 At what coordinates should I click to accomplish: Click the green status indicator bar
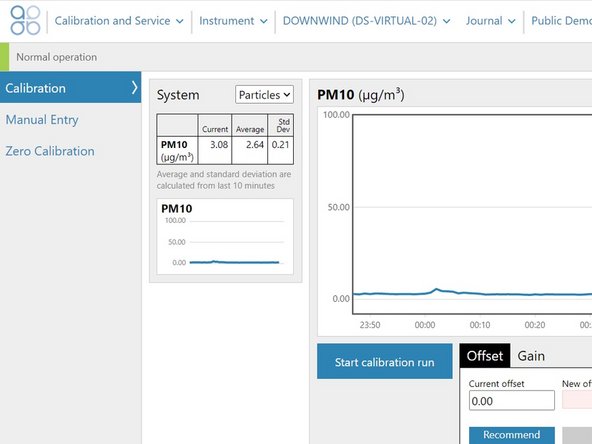5,57
